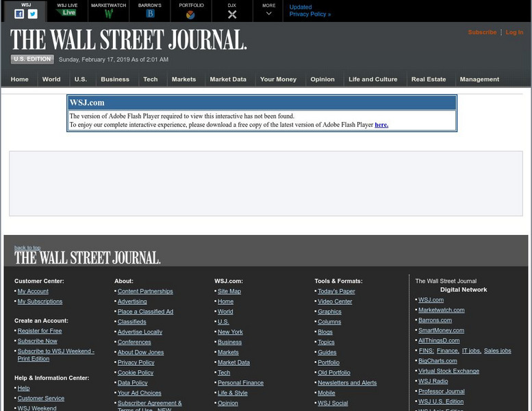Open the SmartMoney.com network link
Screen dimensions: 532x411
(441, 330)
